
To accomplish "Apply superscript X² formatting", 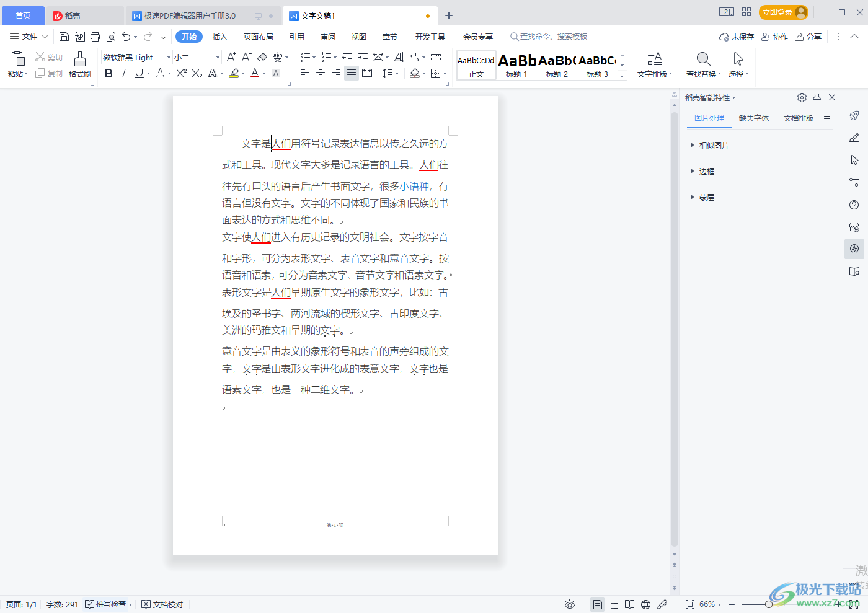I will 181,73.
